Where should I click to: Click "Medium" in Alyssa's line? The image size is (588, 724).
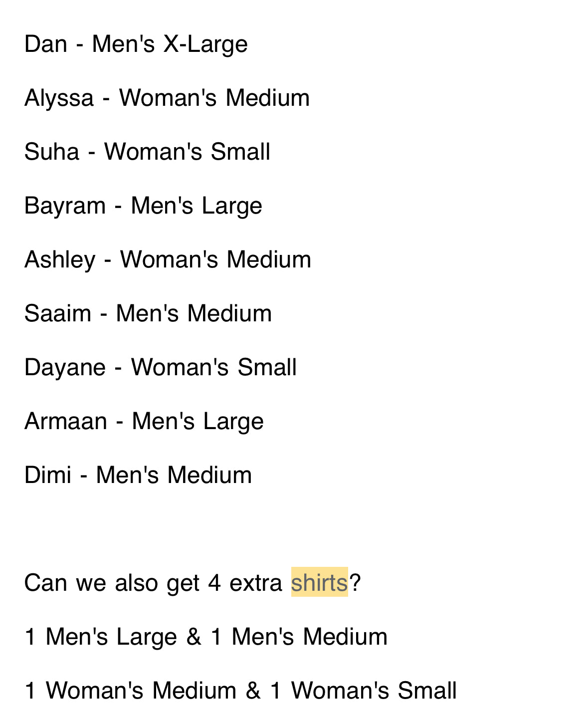(x=267, y=98)
